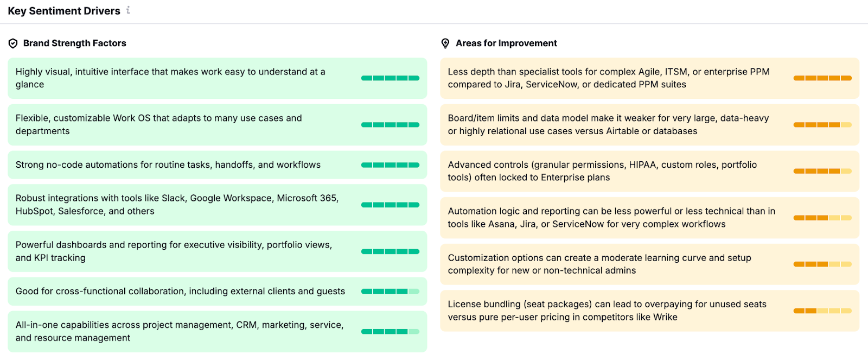Click the orange rating bar for Enterprise plan controls
Screen dimensions: 868x354
(822, 171)
